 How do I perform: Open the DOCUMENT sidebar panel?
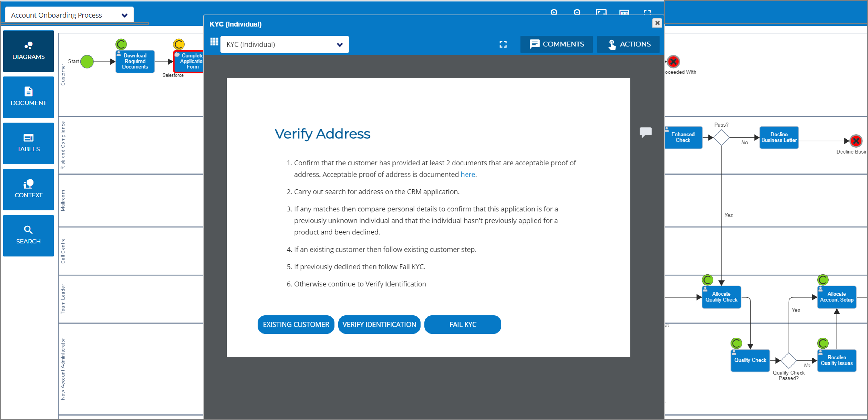(28, 97)
